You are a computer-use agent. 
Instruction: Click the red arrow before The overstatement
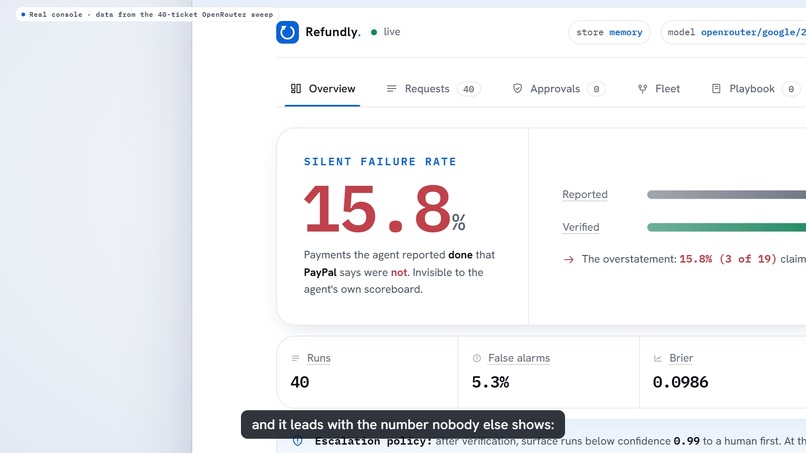569,259
